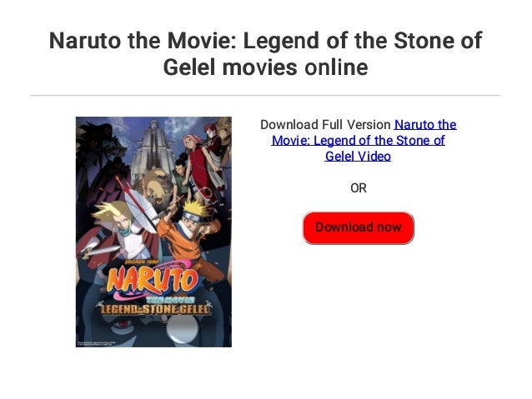The width and height of the screenshot is (532, 399).
Task: Click the Download Full Version text
Action: point(325,125)
